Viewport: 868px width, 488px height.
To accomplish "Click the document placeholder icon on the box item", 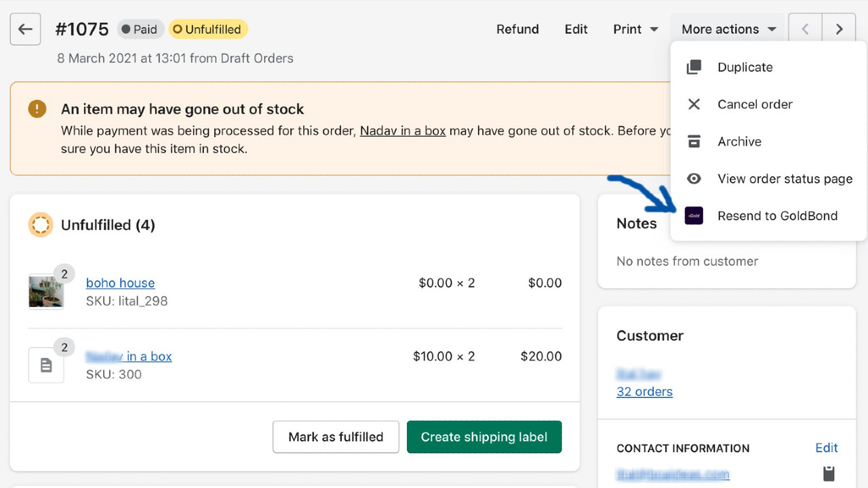I will pos(46,365).
